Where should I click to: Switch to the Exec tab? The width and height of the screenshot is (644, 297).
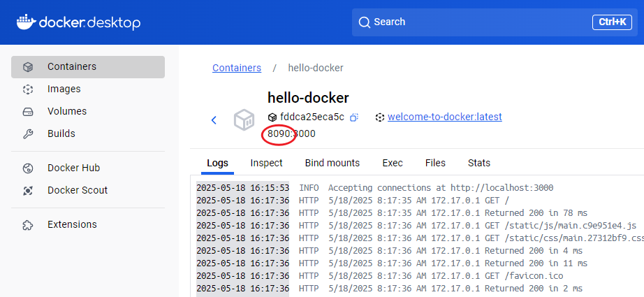(x=393, y=163)
